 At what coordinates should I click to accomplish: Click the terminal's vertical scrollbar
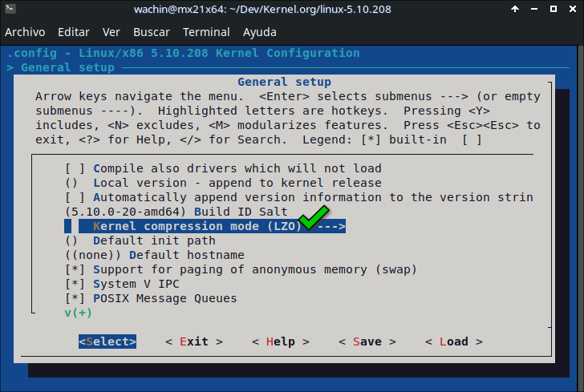[580, 218]
